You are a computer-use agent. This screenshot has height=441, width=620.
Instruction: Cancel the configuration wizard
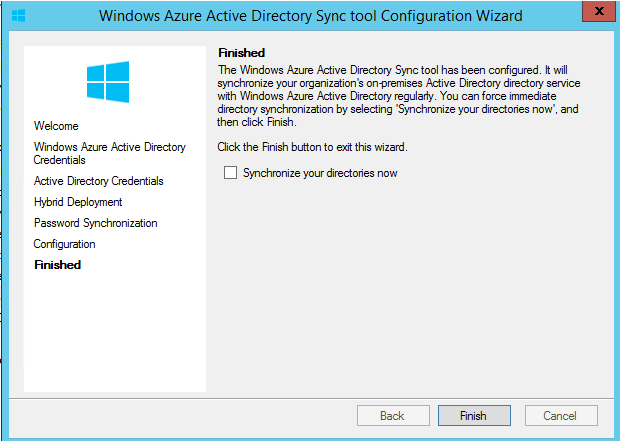click(559, 416)
